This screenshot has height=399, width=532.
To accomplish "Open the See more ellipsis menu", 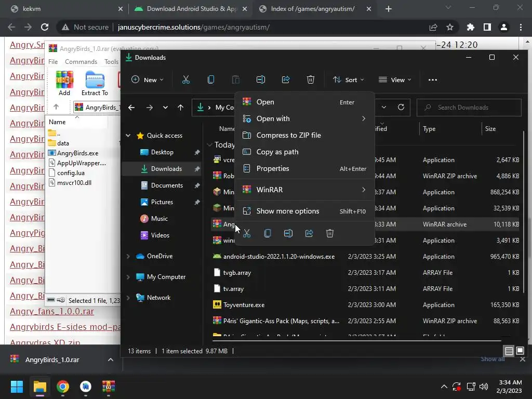I will pyautogui.click(x=433, y=79).
